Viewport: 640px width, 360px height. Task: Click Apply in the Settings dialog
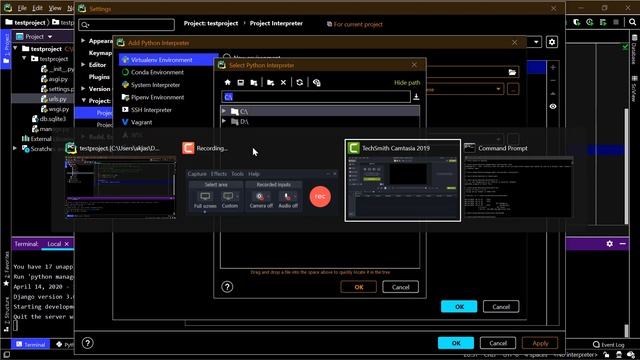540,343
